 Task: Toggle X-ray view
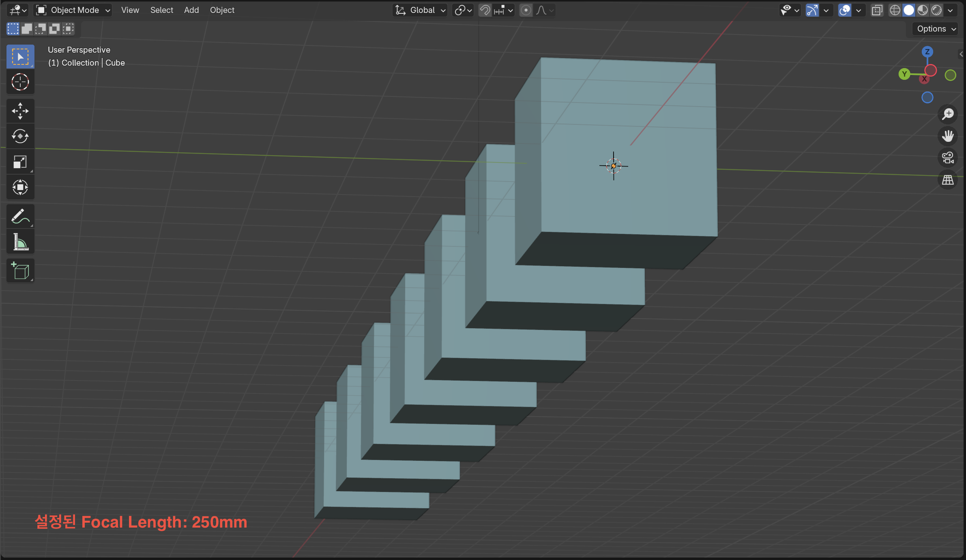point(877,10)
